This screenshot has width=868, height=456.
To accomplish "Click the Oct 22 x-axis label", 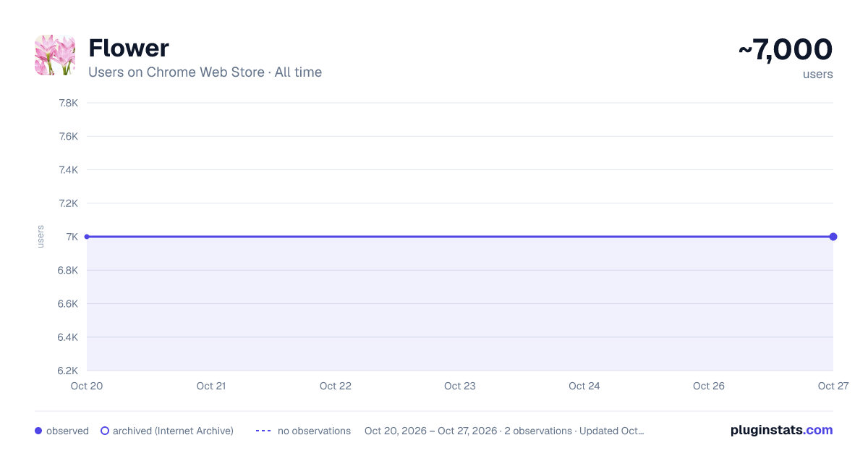I will coord(336,386).
